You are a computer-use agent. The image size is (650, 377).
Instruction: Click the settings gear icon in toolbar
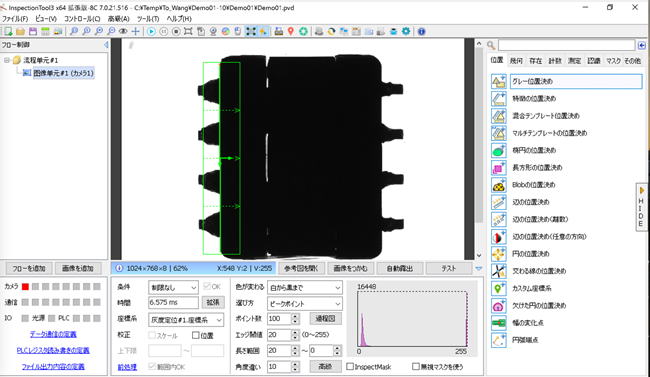pos(406,32)
